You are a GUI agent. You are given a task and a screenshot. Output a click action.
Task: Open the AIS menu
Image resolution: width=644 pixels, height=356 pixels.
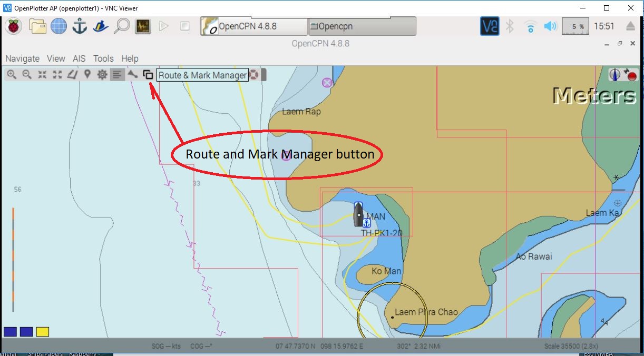click(x=79, y=58)
